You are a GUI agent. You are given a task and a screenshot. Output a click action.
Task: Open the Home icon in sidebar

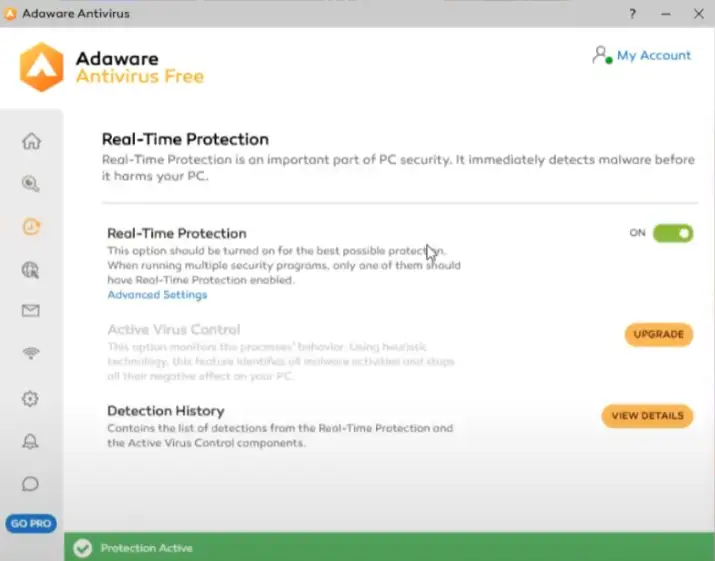coord(31,141)
